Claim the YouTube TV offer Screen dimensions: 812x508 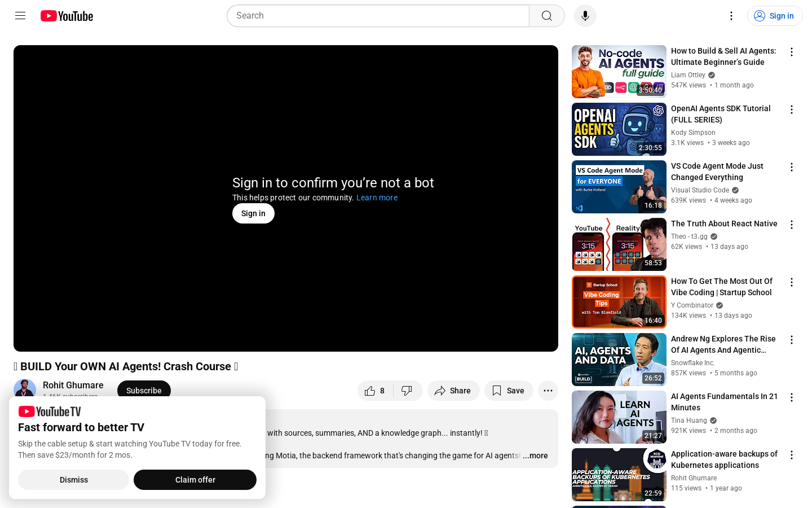(195, 480)
